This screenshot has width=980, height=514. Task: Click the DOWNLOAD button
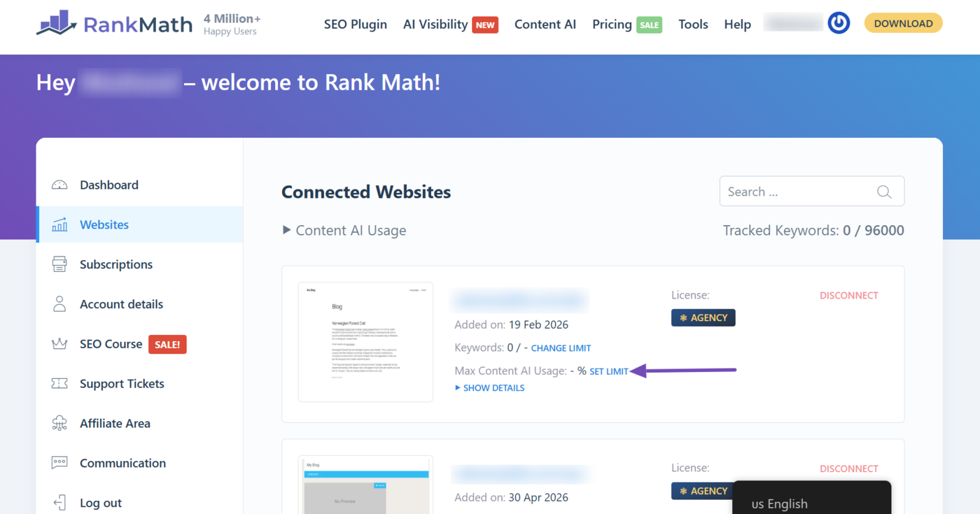click(903, 23)
